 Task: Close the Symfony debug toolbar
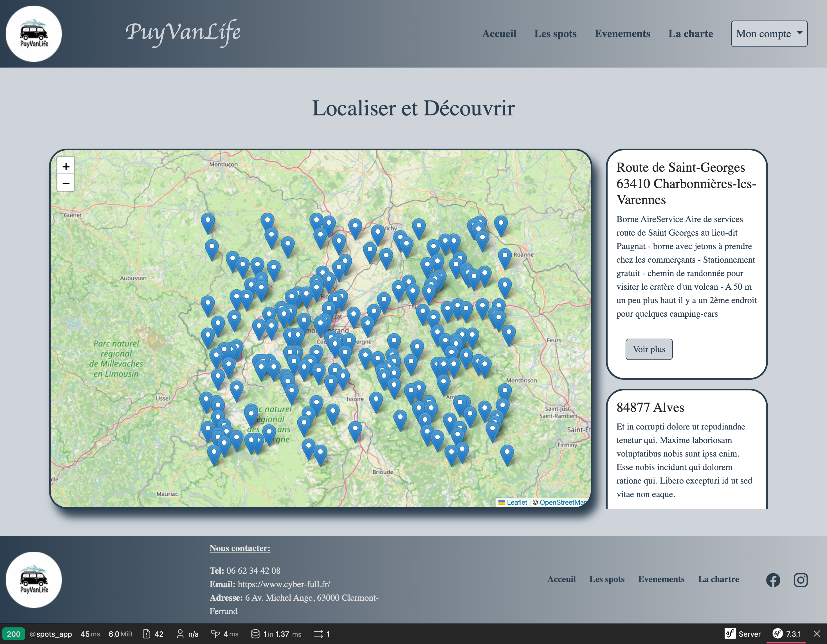pyautogui.click(x=817, y=634)
